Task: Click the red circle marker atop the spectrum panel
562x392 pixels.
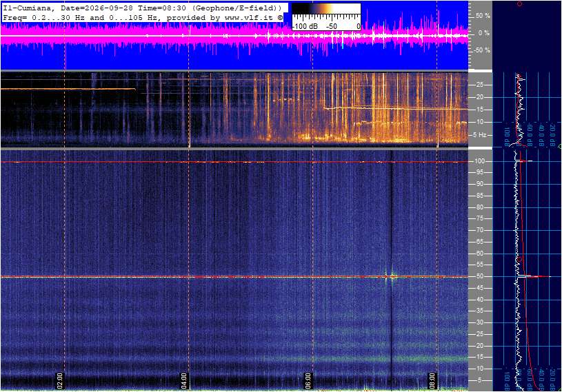Action: [x=520, y=4]
